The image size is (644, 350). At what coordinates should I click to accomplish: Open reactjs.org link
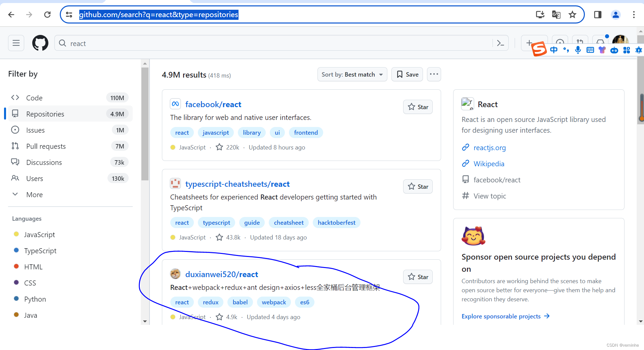point(489,147)
